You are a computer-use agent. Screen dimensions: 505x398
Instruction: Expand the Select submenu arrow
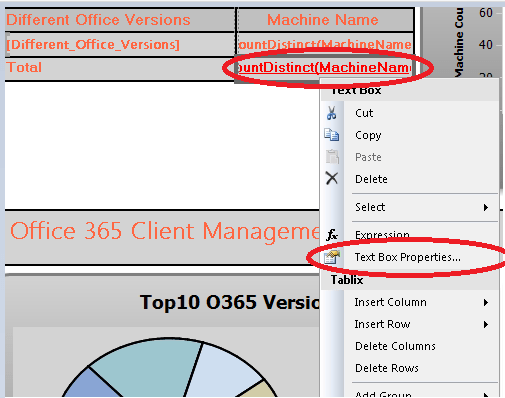coord(486,207)
